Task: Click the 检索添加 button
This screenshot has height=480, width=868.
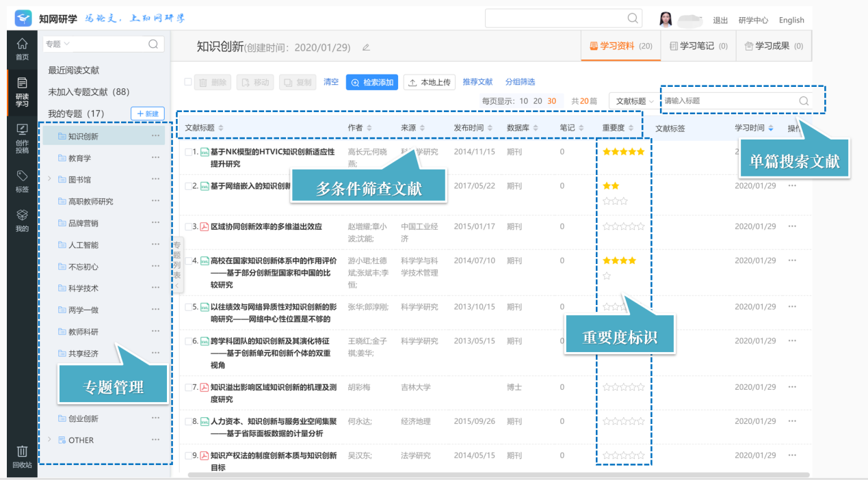Action: [x=372, y=82]
